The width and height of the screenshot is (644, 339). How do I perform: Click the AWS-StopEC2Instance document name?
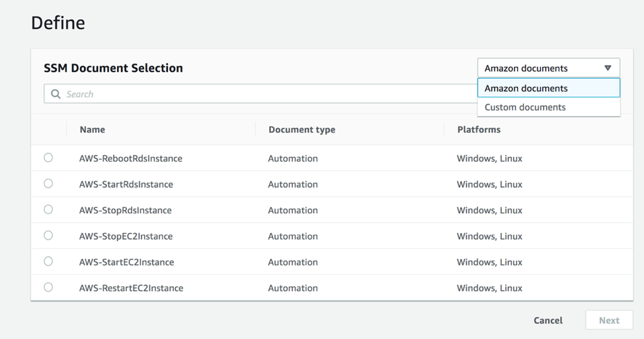click(126, 236)
